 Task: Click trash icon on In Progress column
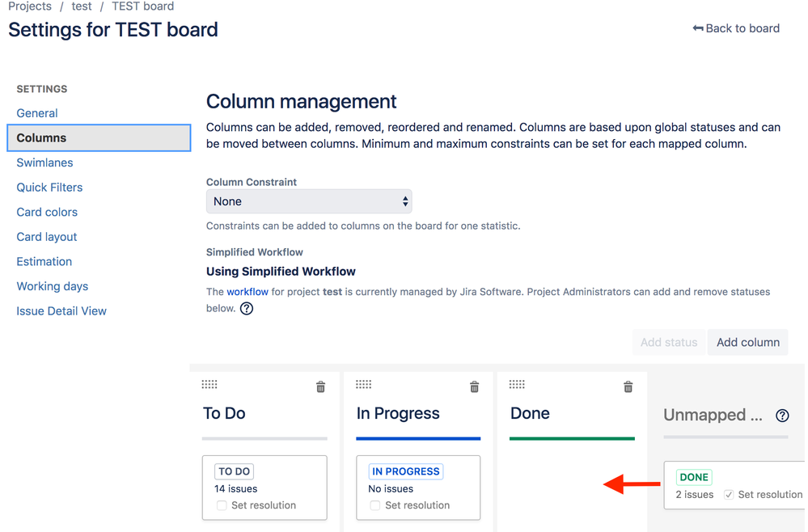click(x=474, y=387)
